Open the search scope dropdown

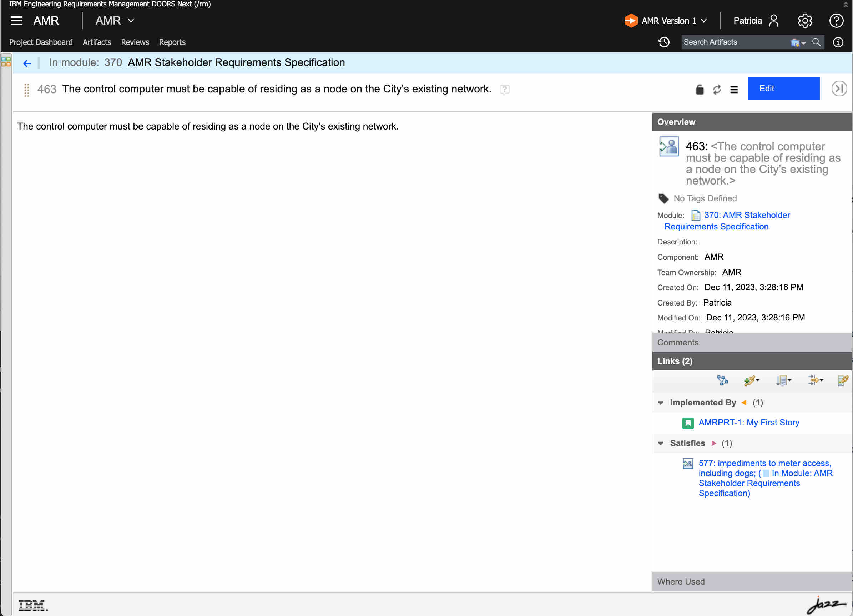pyautogui.click(x=798, y=42)
